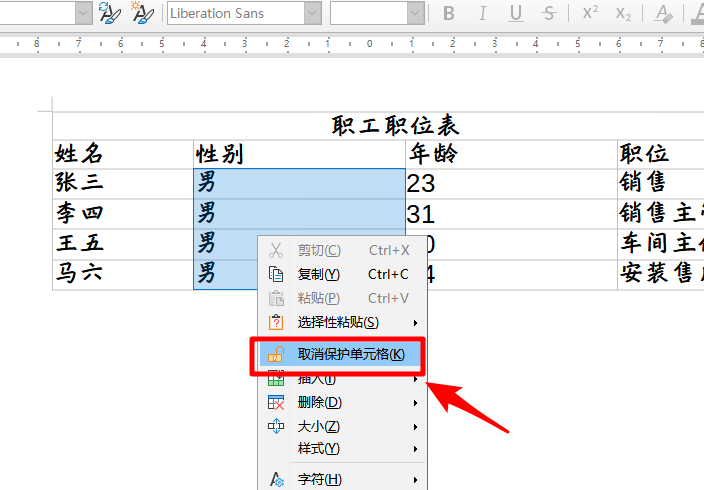
Task: Choose 复制(Y) from the context menu
Action: [x=343, y=274]
